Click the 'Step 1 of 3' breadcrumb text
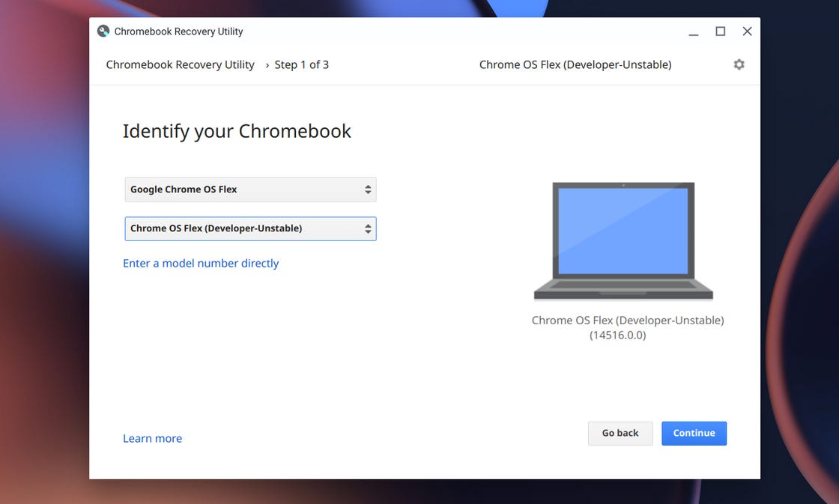839x504 pixels. tap(302, 64)
